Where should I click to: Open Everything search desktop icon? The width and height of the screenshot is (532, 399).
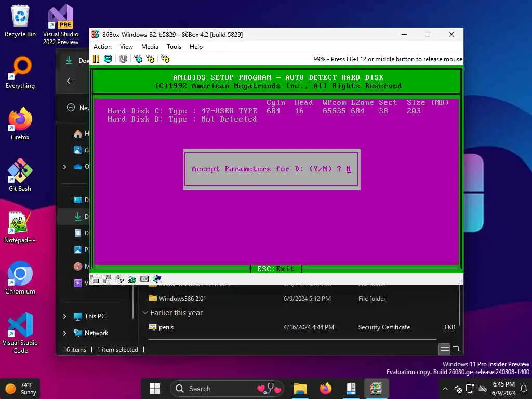20,73
